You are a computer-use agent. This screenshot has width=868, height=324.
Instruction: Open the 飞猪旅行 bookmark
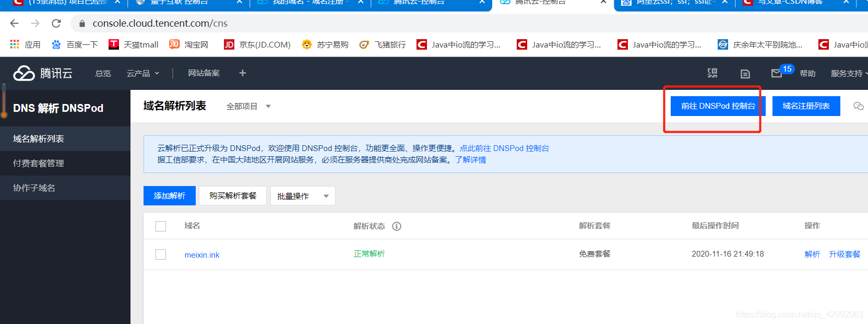tap(383, 44)
